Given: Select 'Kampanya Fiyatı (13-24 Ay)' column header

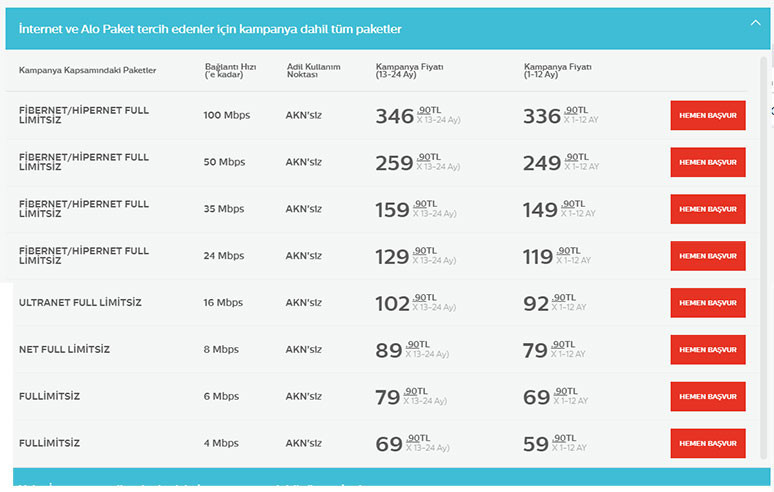Looking at the screenshot, I should point(409,71).
